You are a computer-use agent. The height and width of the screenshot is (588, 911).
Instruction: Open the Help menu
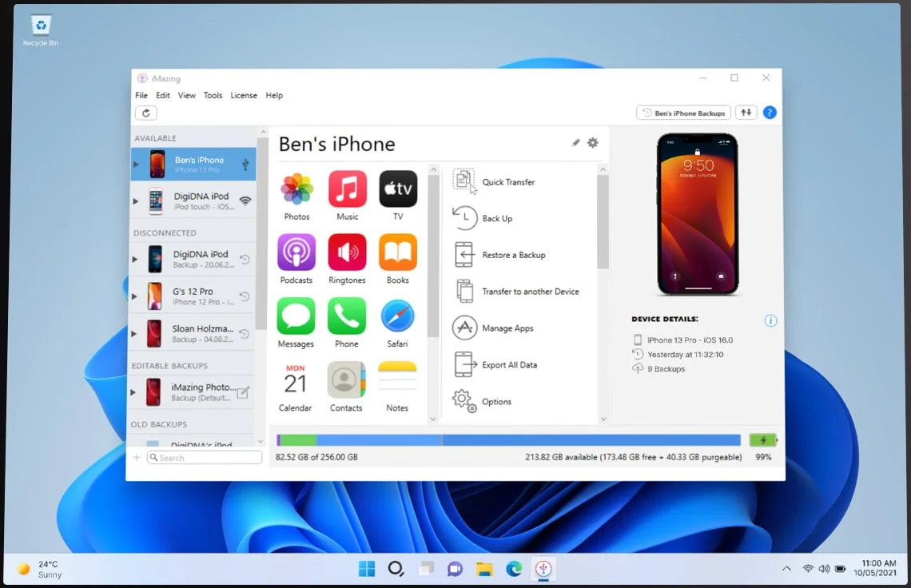click(274, 95)
